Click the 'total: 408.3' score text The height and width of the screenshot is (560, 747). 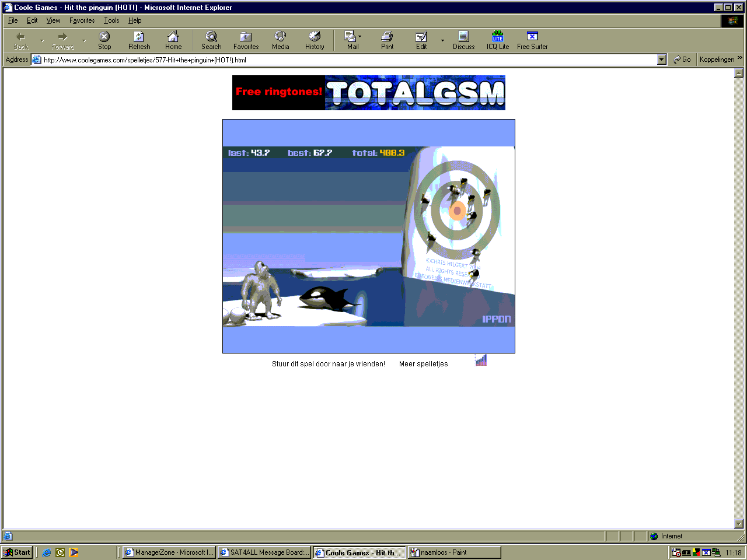pos(378,153)
